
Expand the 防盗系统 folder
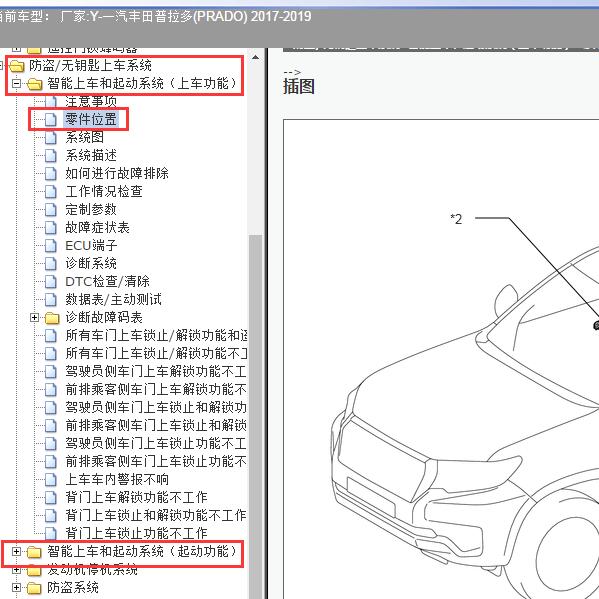(x=16, y=587)
